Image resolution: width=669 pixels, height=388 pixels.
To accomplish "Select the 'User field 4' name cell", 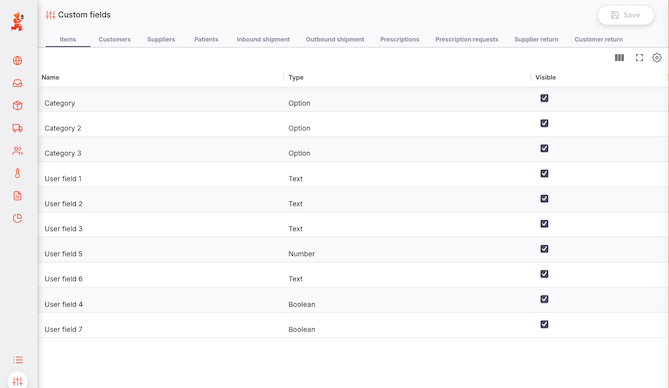I will pyautogui.click(x=64, y=304).
